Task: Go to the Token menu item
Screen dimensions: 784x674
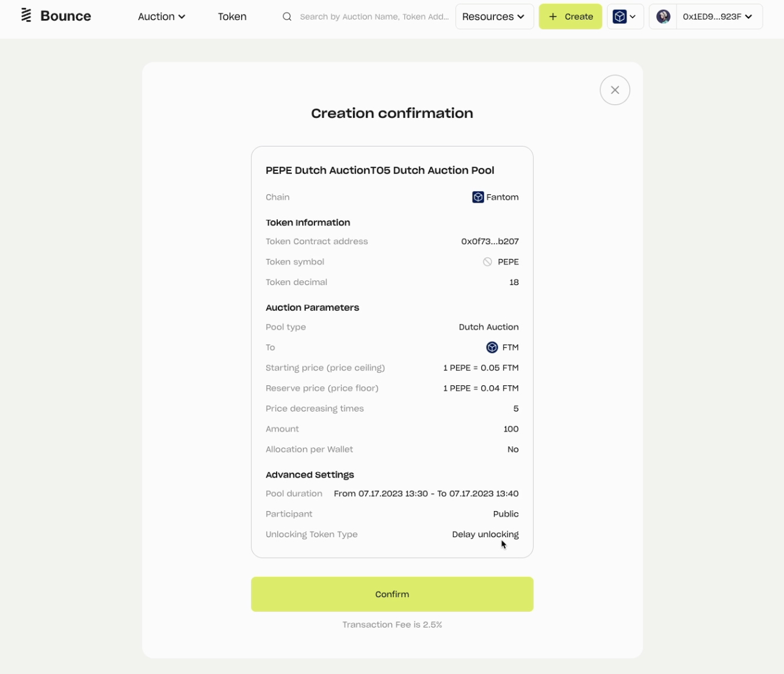Action: 232,16
